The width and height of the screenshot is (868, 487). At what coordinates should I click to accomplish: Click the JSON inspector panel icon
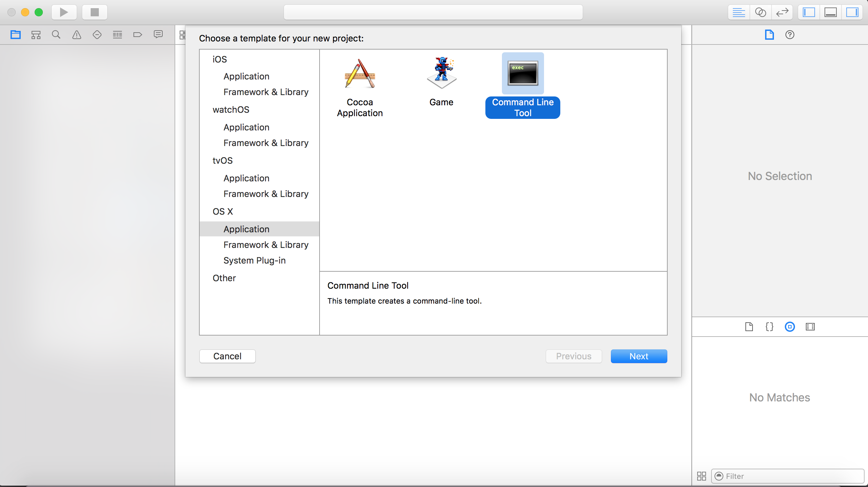(x=769, y=327)
